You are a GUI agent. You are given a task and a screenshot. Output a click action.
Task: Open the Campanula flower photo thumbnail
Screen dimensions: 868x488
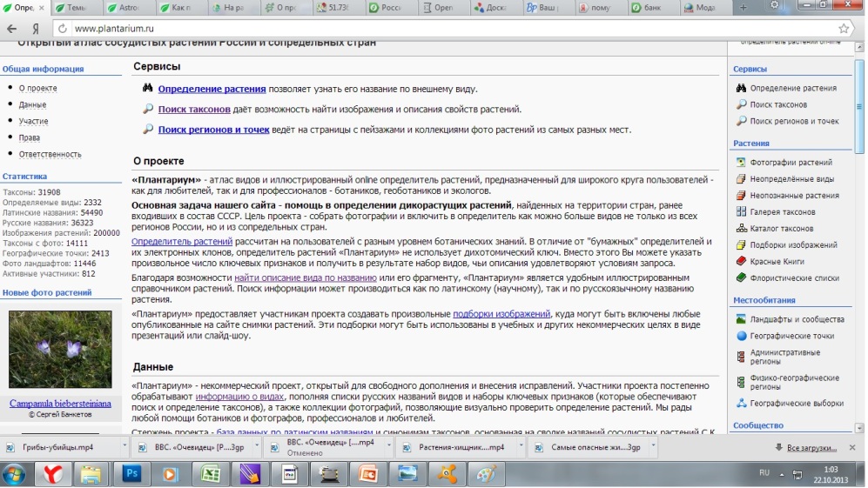click(60, 349)
